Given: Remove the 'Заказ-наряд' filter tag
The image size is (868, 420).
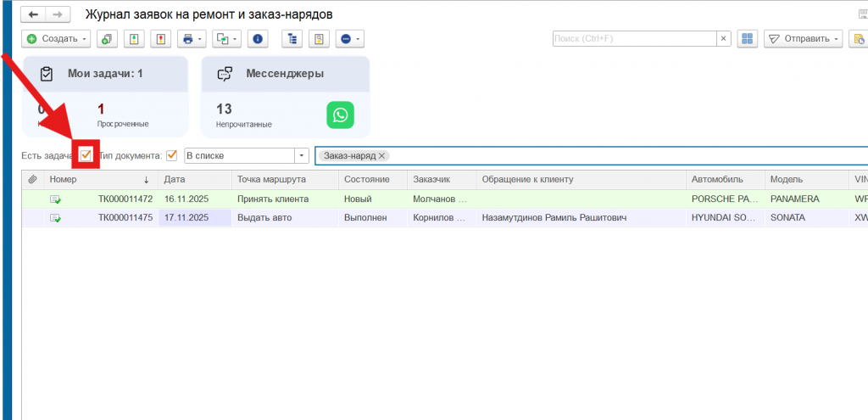Looking at the screenshot, I should click(x=382, y=156).
